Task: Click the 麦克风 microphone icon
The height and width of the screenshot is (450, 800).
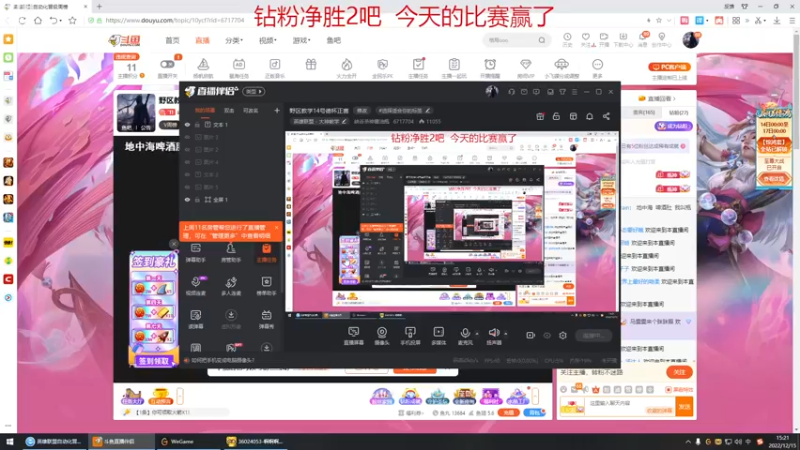Action: tap(465, 333)
